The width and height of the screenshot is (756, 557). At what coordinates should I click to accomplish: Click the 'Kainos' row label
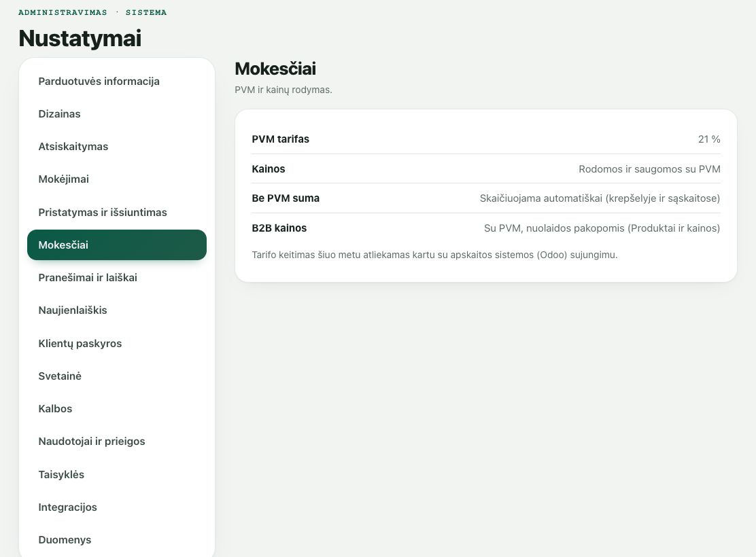pyautogui.click(x=269, y=169)
